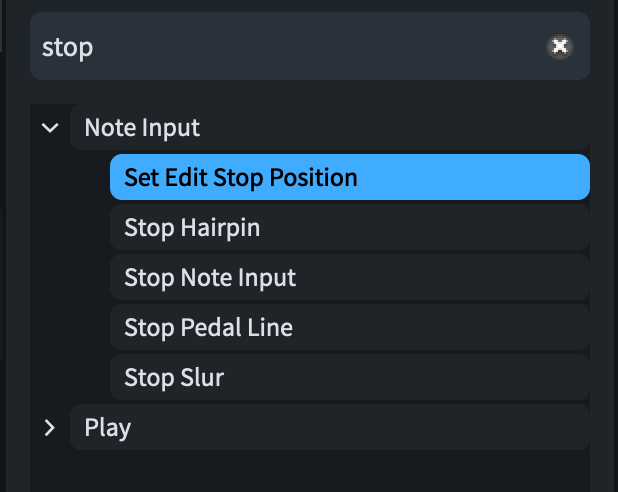Click the highlighted blue command row

coord(349,178)
